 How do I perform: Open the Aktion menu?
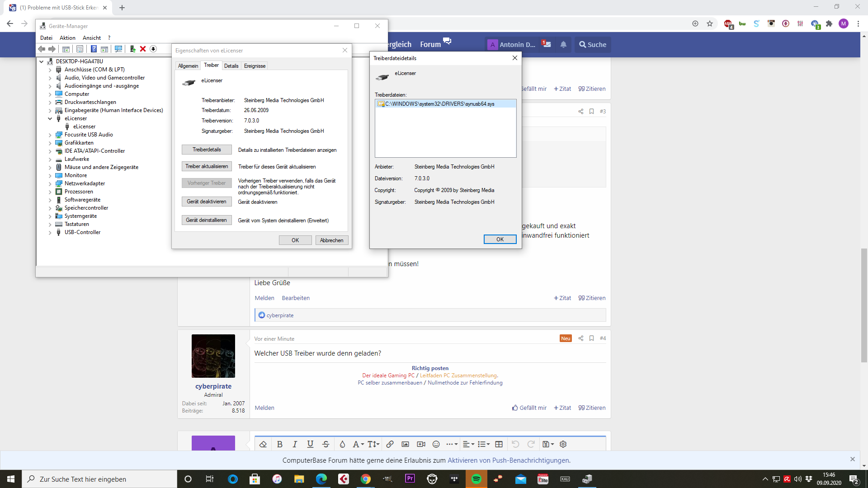coord(67,38)
